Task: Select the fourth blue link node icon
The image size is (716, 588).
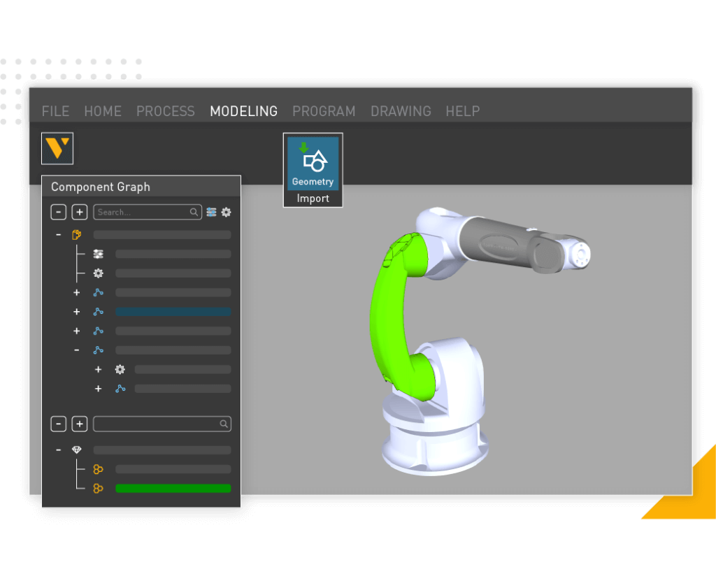Action: click(x=98, y=350)
